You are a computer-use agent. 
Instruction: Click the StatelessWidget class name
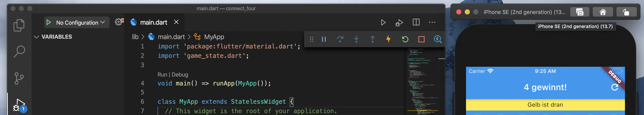click(258, 102)
